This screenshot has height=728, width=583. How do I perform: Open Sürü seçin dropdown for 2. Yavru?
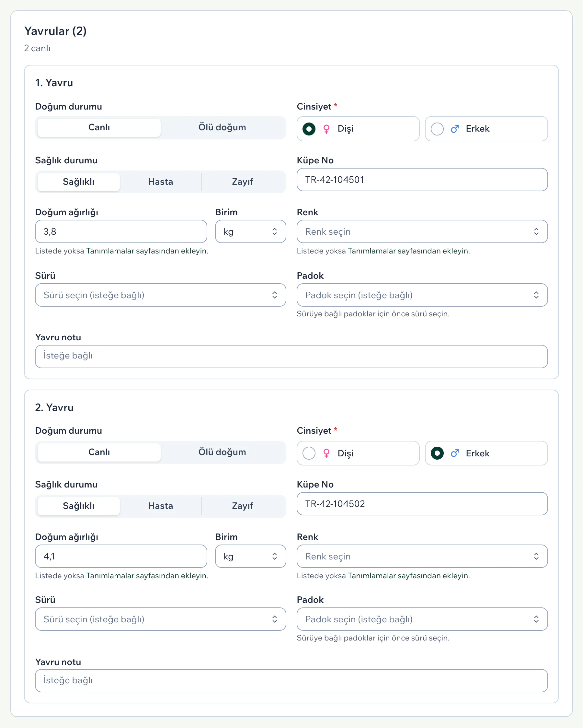click(161, 619)
